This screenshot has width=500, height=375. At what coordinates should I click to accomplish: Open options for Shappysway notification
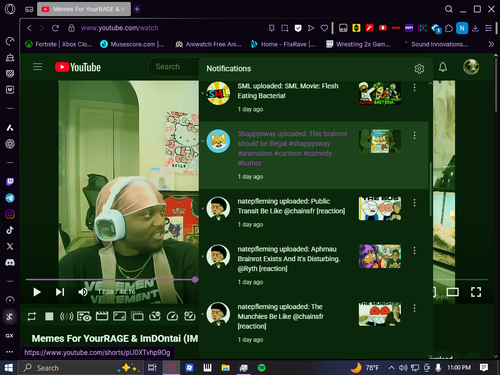[414, 135]
